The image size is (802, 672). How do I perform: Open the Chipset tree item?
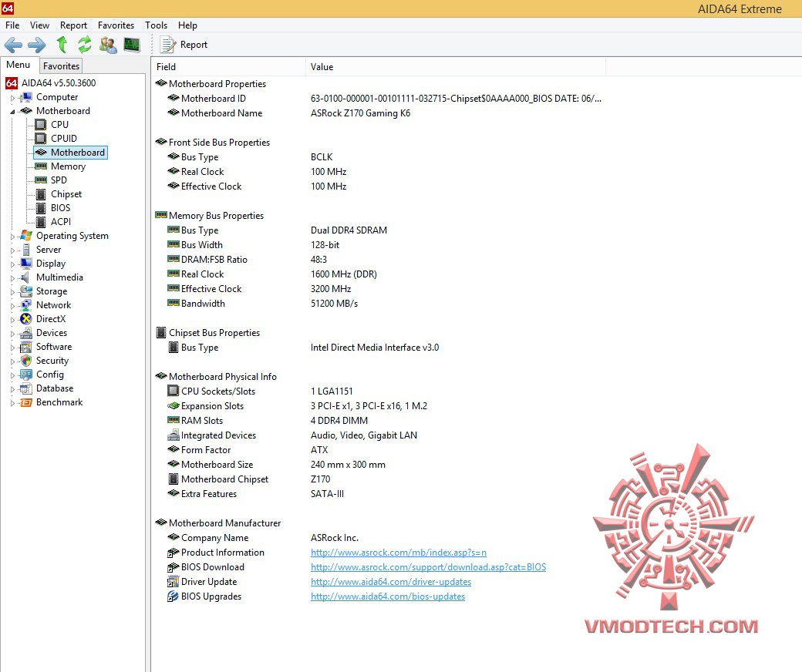(x=66, y=194)
